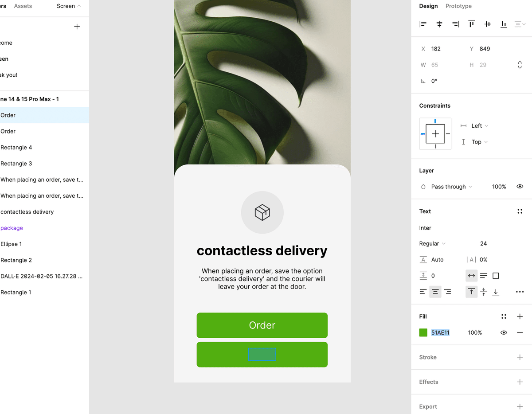Add a stroke with plus icon
The image size is (532, 414).
(520, 357)
